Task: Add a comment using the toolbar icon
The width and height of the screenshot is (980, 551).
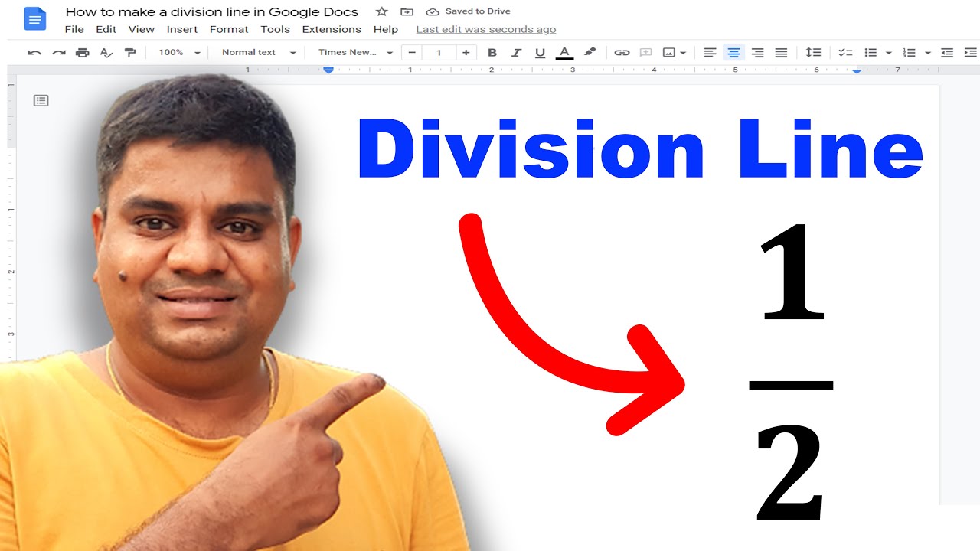Action: [645, 53]
